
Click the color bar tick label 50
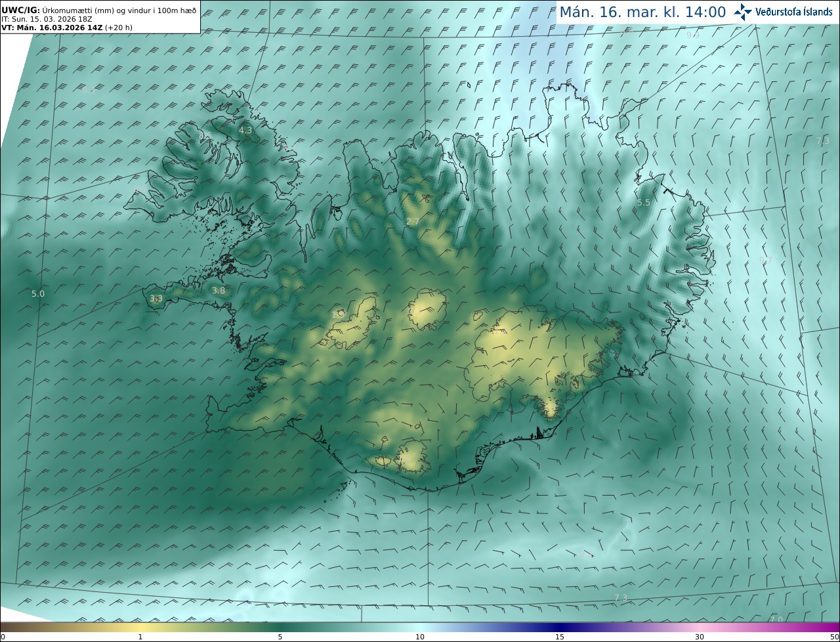[834, 637]
